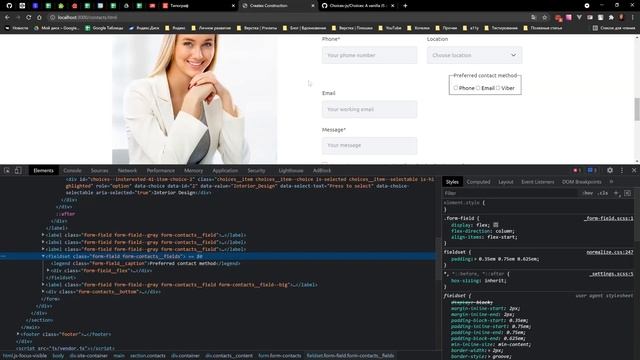This screenshot has width=640, height=360.
Task: Click the address bar URL
Action: 87,18
